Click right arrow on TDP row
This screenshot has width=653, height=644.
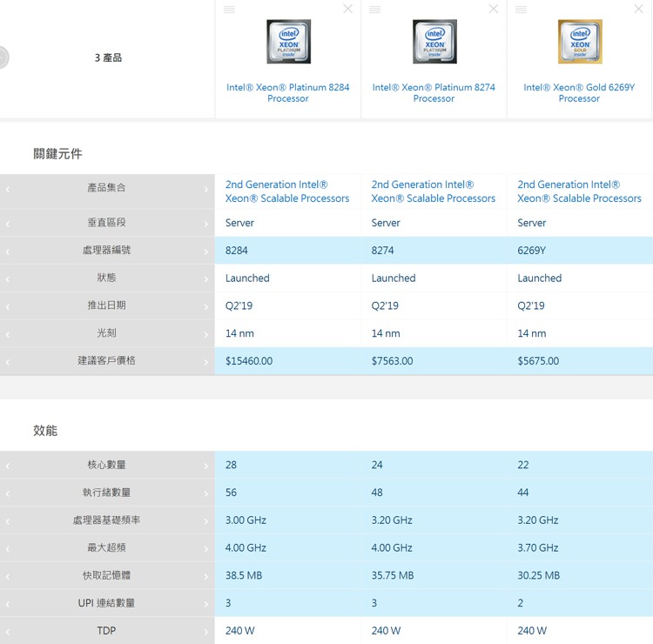click(206, 632)
